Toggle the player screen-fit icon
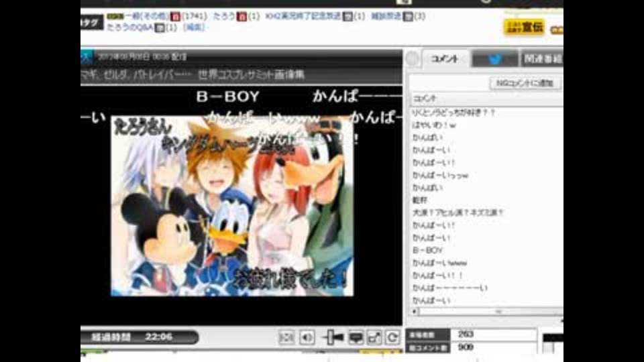 click(286, 337)
